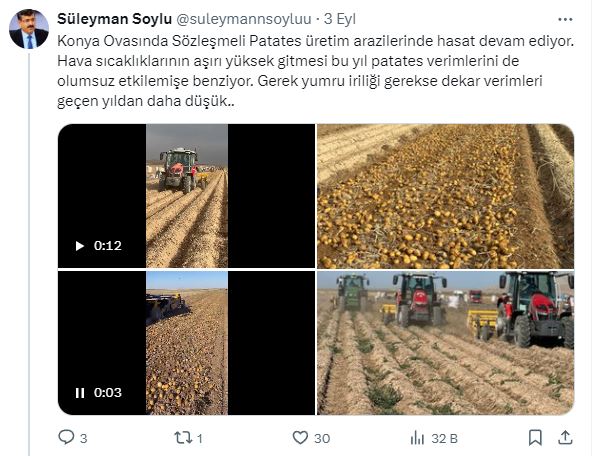The image size is (592, 456).
Task: Click the like count number 30
Action: pos(322,439)
